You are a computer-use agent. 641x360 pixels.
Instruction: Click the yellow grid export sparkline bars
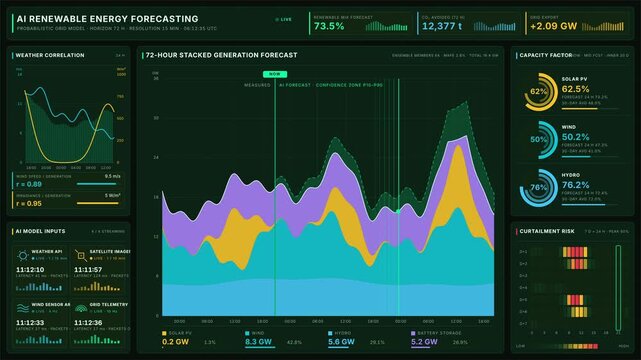coord(603,27)
